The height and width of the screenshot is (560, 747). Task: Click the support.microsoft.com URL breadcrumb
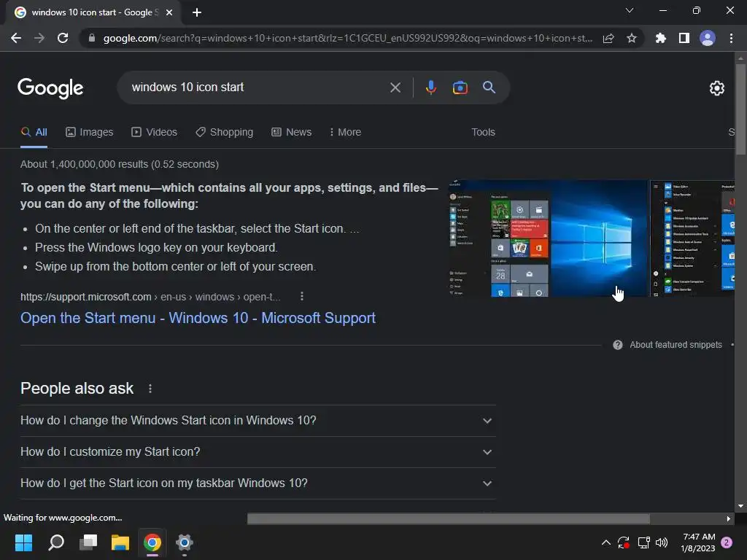150,297
